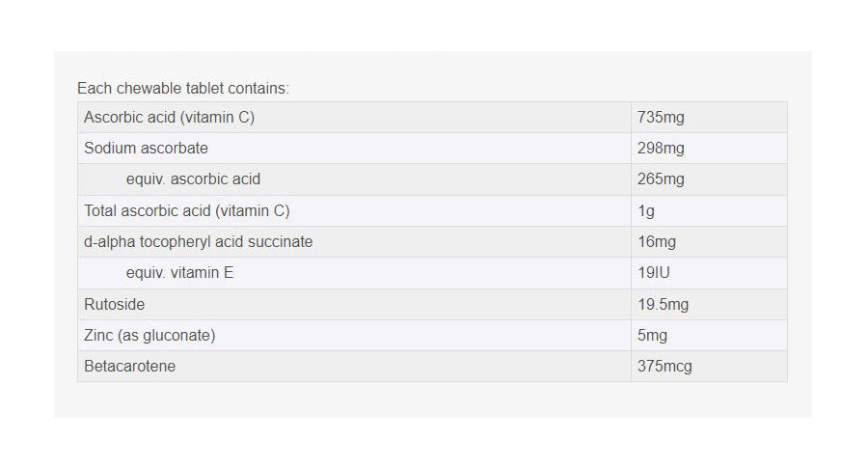
Task: Click the 16mg value cell
Action: [657, 242]
